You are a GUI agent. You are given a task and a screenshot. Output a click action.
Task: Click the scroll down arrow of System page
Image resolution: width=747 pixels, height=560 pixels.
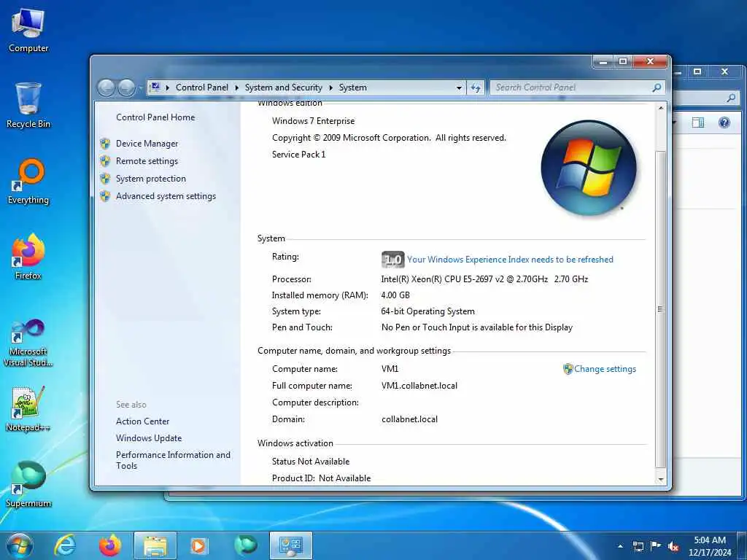coord(660,479)
